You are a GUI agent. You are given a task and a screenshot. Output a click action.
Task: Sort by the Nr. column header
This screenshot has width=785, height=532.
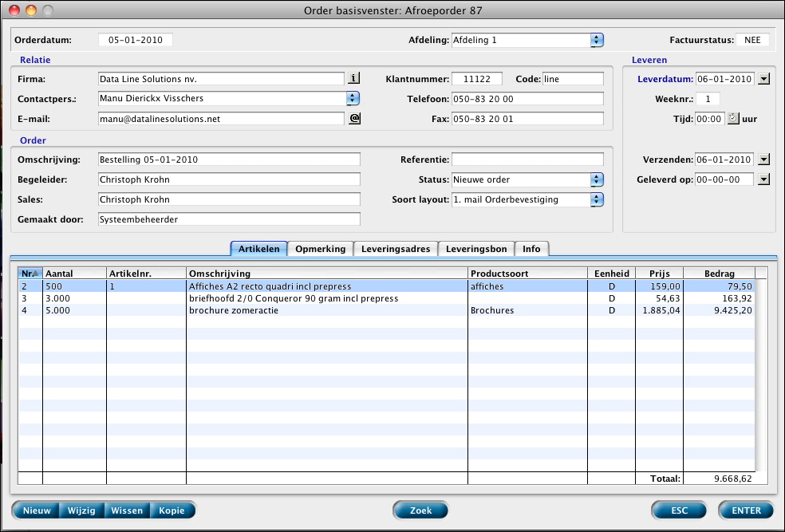[30, 274]
